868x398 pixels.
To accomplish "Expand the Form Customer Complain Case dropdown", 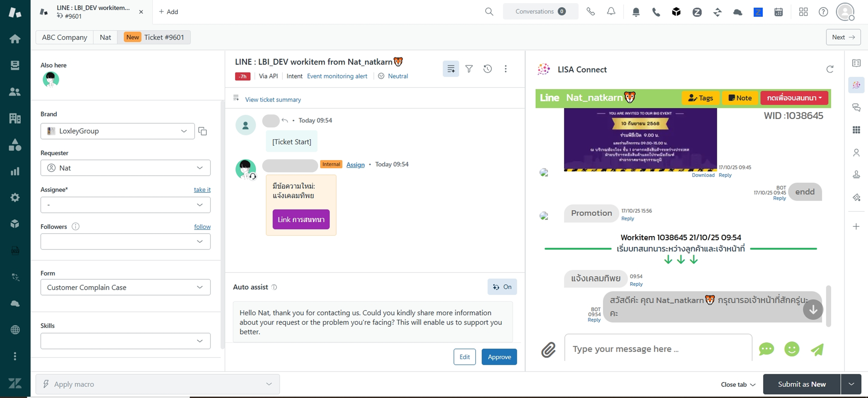I will tap(125, 287).
